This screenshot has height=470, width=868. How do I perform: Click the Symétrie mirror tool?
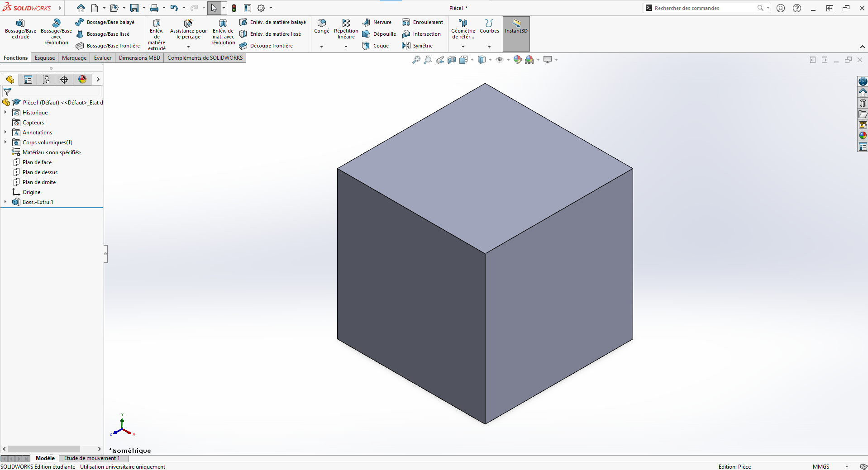(x=417, y=46)
